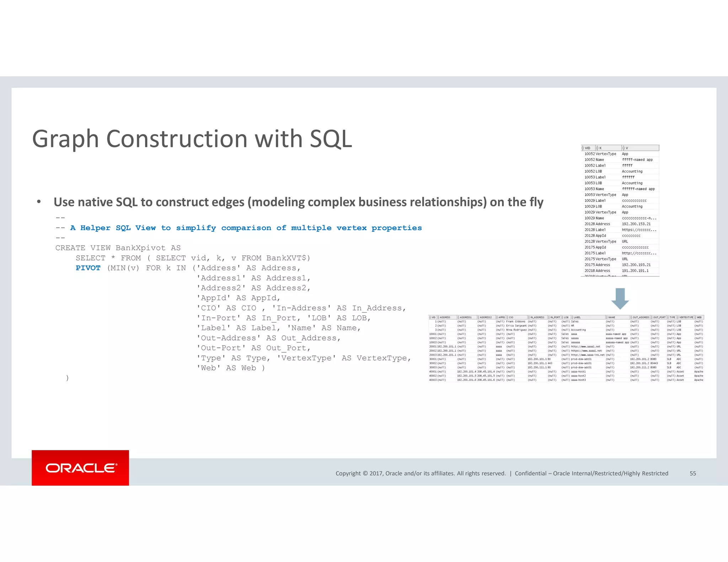Click the line ''Web' AS Web )'
728x562 pixels.
click(x=231, y=368)
